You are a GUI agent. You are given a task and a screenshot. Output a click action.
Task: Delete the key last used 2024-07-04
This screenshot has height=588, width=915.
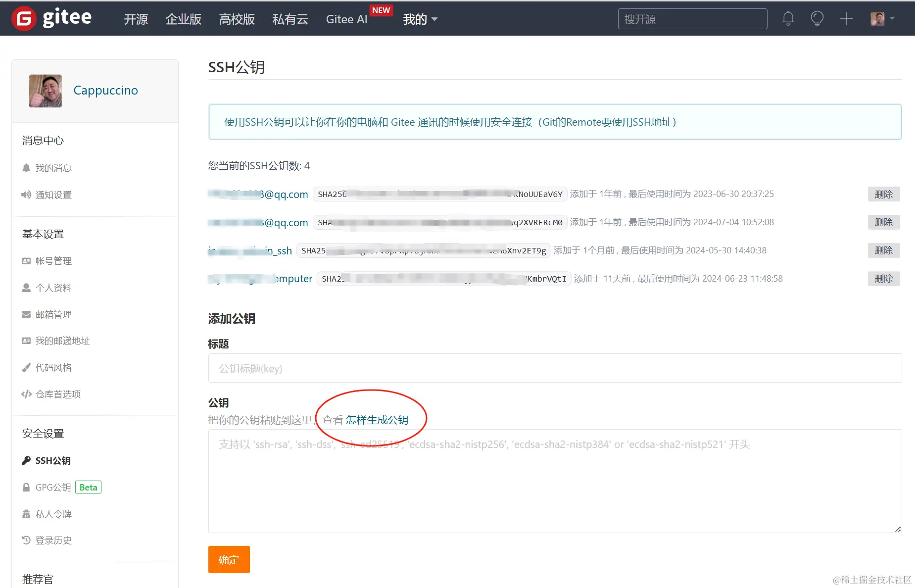click(884, 222)
